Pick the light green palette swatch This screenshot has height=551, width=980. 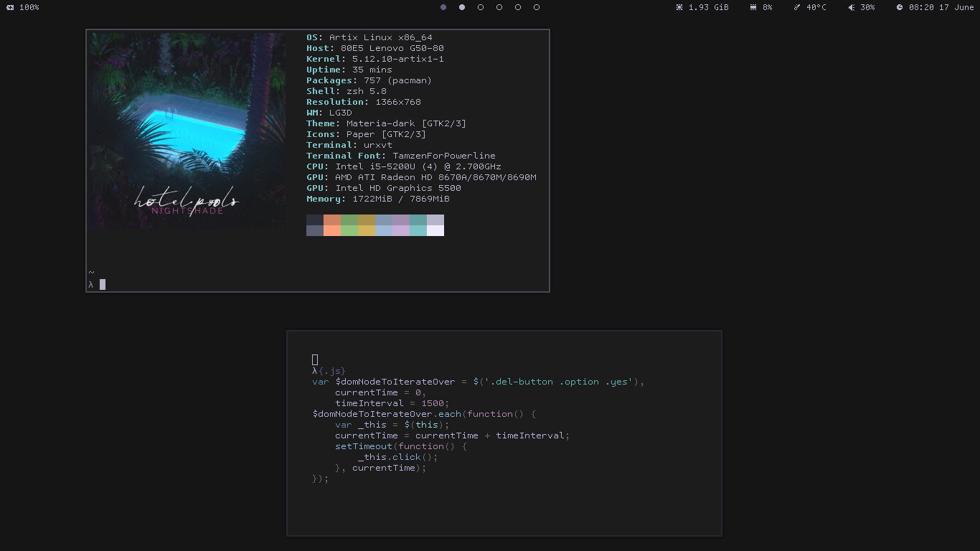(349, 230)
